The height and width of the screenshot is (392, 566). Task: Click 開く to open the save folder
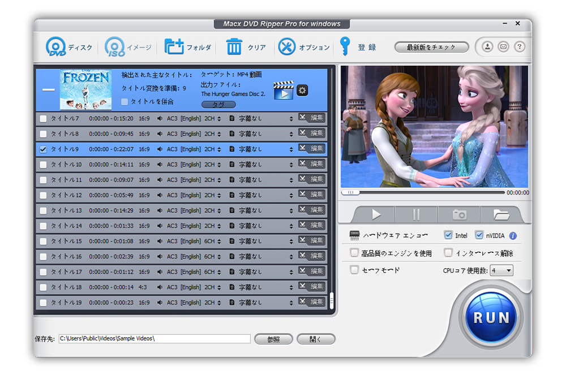pos(316,339)
